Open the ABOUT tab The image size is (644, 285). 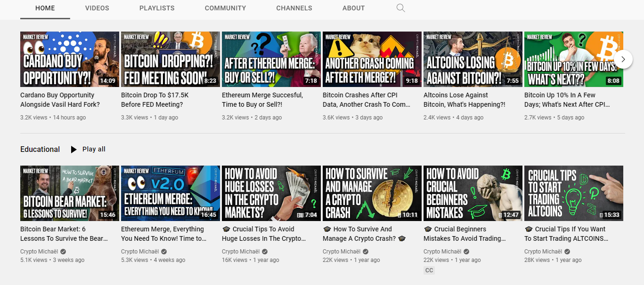click(353, 8)
